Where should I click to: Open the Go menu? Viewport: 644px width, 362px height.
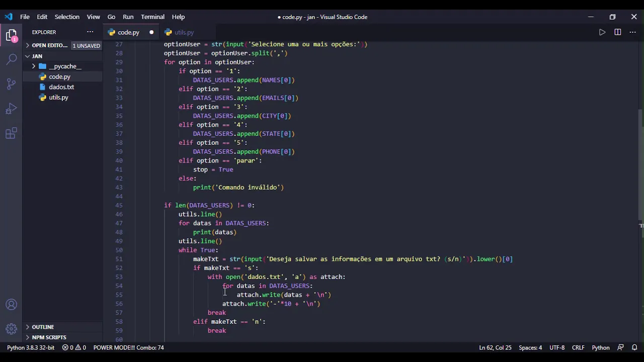[x=112, y=17]
